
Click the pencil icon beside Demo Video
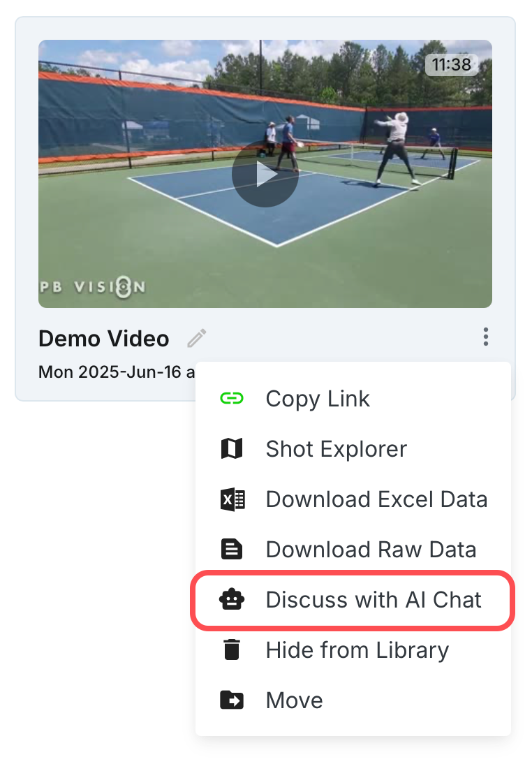point(197,338)
